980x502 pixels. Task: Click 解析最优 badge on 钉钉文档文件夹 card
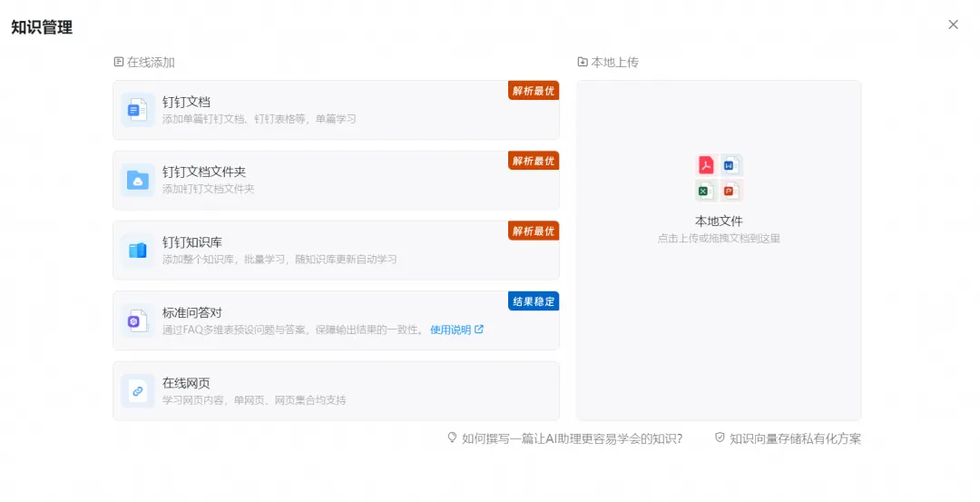534,161
